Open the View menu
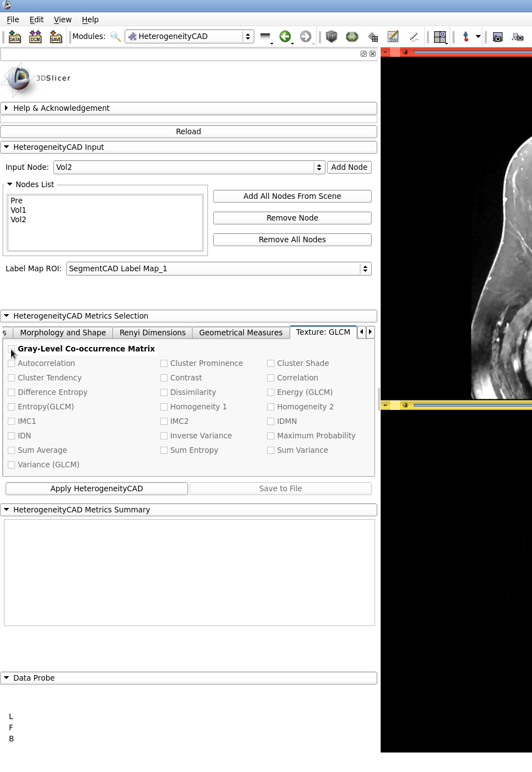The image size is (532, 772). pyautogui.click(x=62, y=19)
